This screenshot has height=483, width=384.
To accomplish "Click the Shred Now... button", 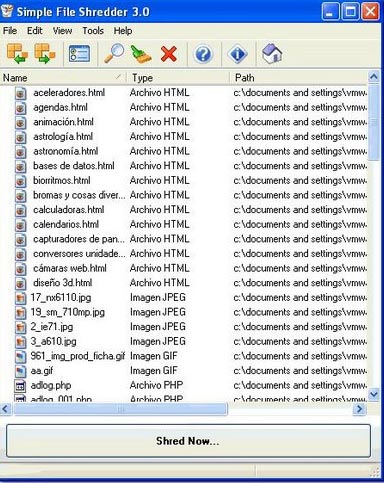I will pyautogui.click(x=188, y=441).
